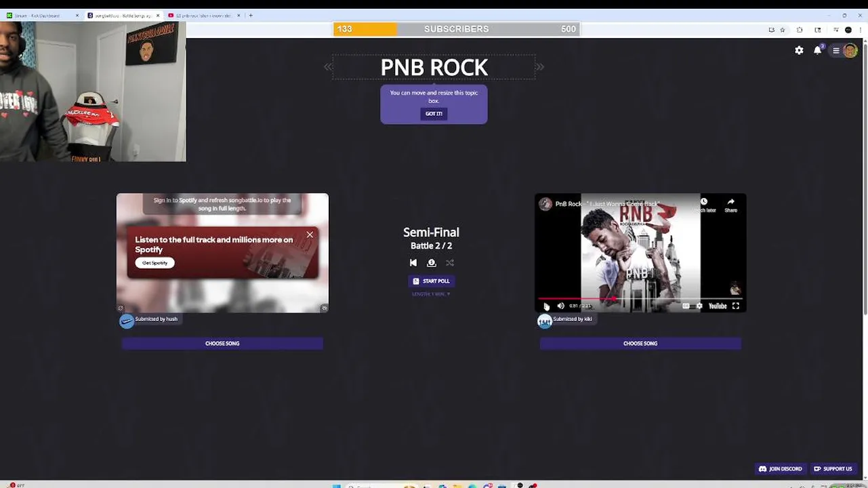The width and height of the screenshot is (868, 488).
Task: Close the Kick Dashboard tab
Action: [77, 15]
